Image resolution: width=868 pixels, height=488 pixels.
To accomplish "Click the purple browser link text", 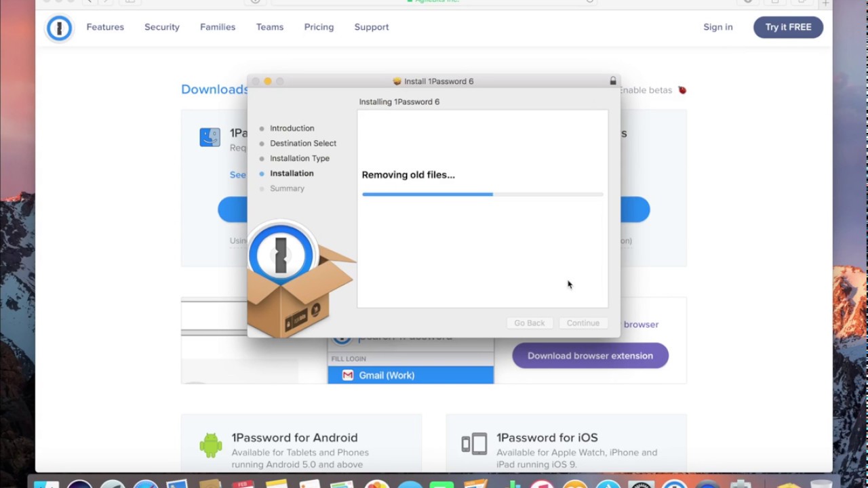I will coord(641,325).
